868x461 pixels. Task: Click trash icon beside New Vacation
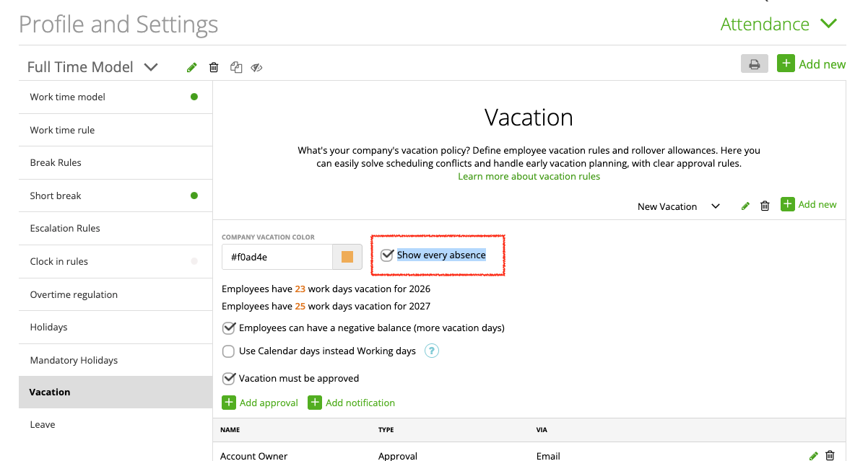click(765, 206)
